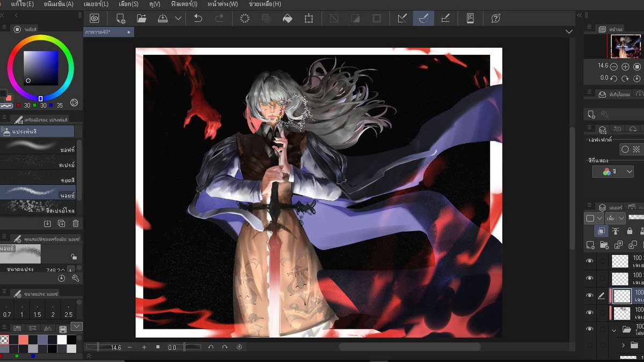The width and height of the screenshot is (644, 362).
Task: Collapse the canvas view with the top-right chevron
Action: pos(569,32)
